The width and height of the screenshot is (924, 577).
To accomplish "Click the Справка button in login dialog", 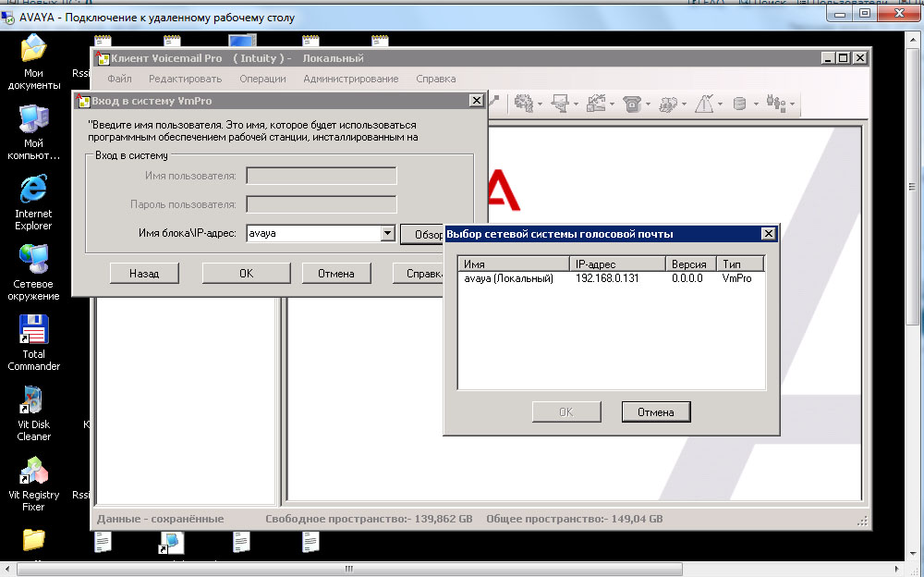I will (x=419, y=273).
